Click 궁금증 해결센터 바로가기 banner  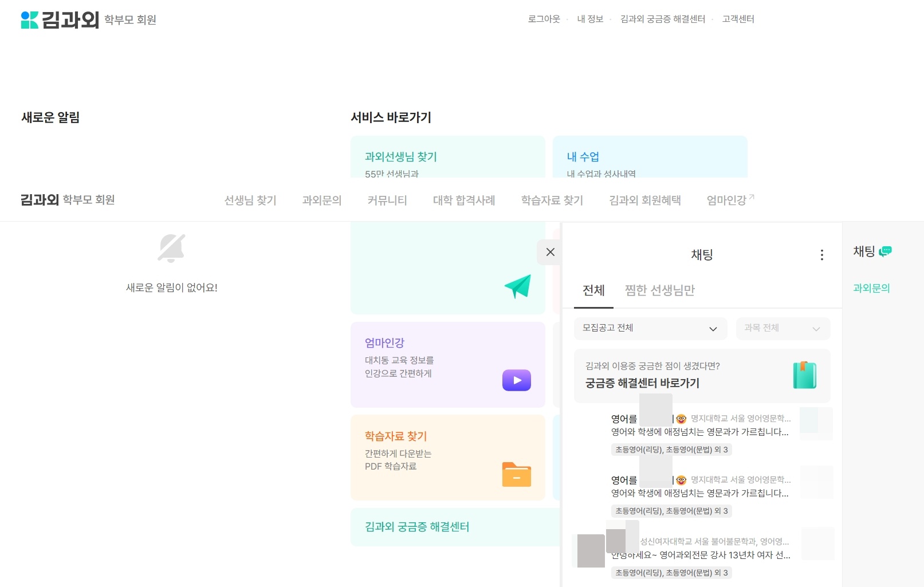702,376
